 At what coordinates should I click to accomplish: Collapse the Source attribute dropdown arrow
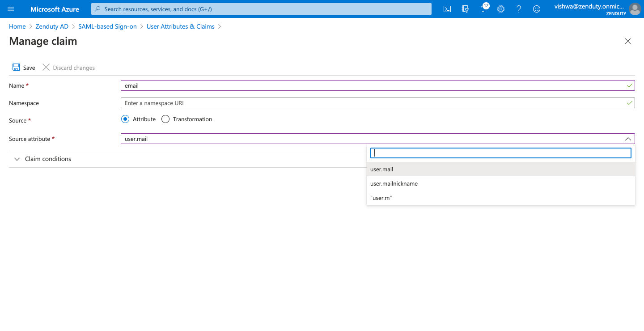click(x=628, y=139)
